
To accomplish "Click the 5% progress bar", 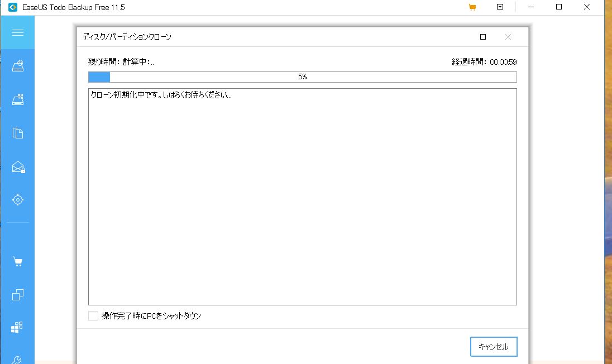I will click(303, 77).
